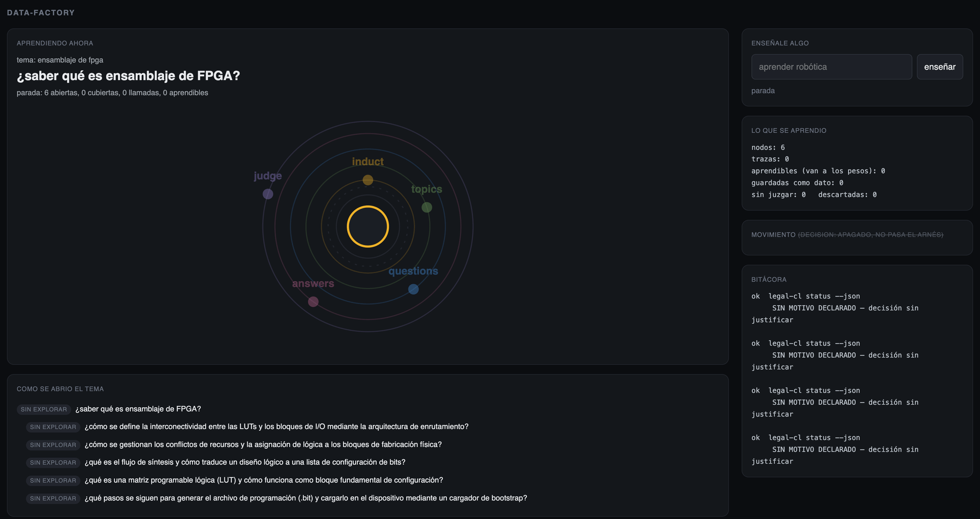Select the row about matriz programable lógica (LUT)
The height and width of the screenshot is (519, 980).
[x=235, y=480]
